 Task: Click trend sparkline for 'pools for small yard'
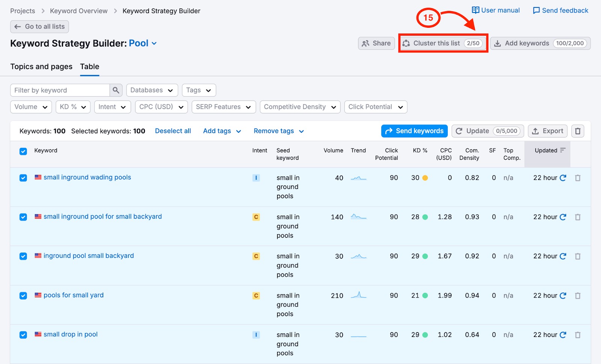pos(359,295)
